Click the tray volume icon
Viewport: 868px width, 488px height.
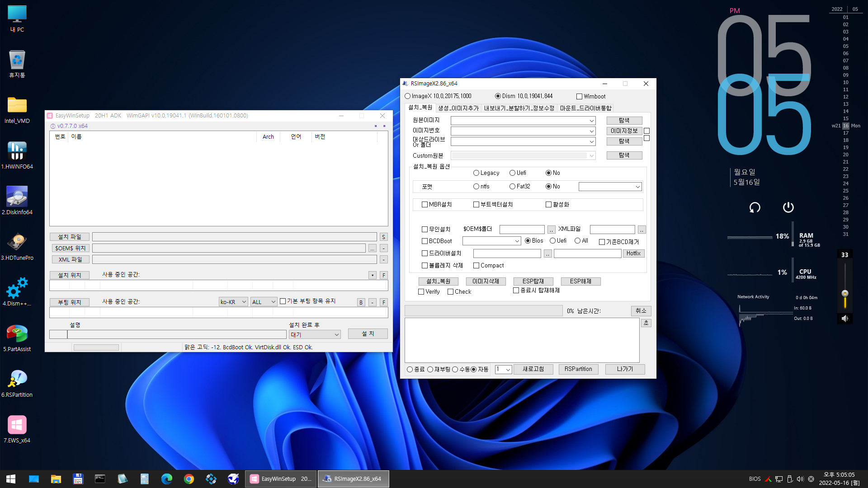[800, 479]
